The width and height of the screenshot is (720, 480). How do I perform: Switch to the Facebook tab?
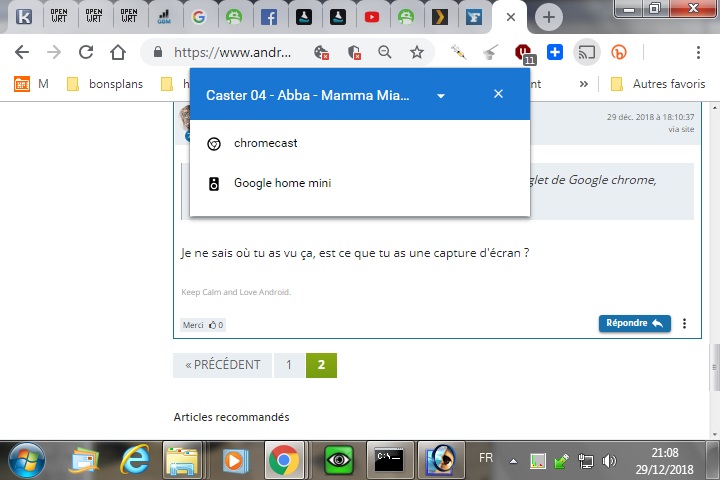tap(269, 17)
